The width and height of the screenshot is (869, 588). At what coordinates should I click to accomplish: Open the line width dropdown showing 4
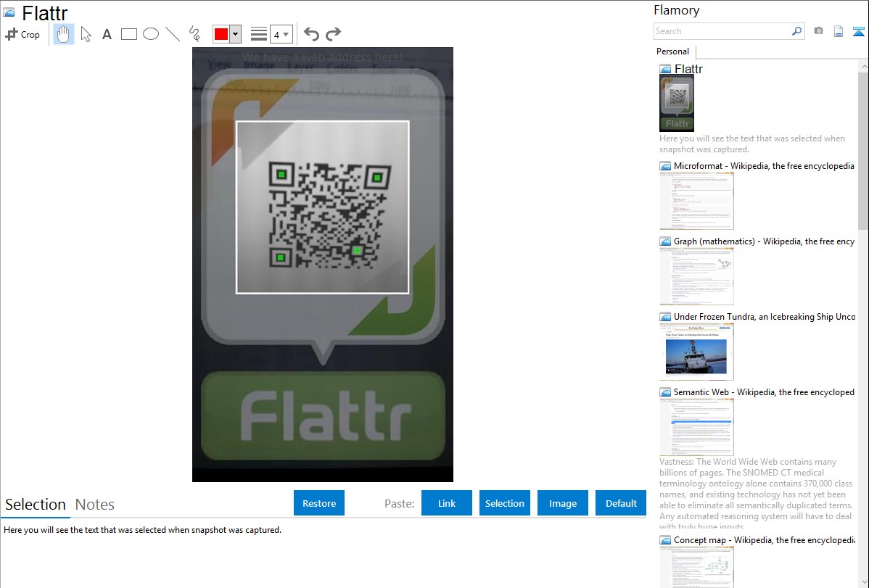click(281, 34)
